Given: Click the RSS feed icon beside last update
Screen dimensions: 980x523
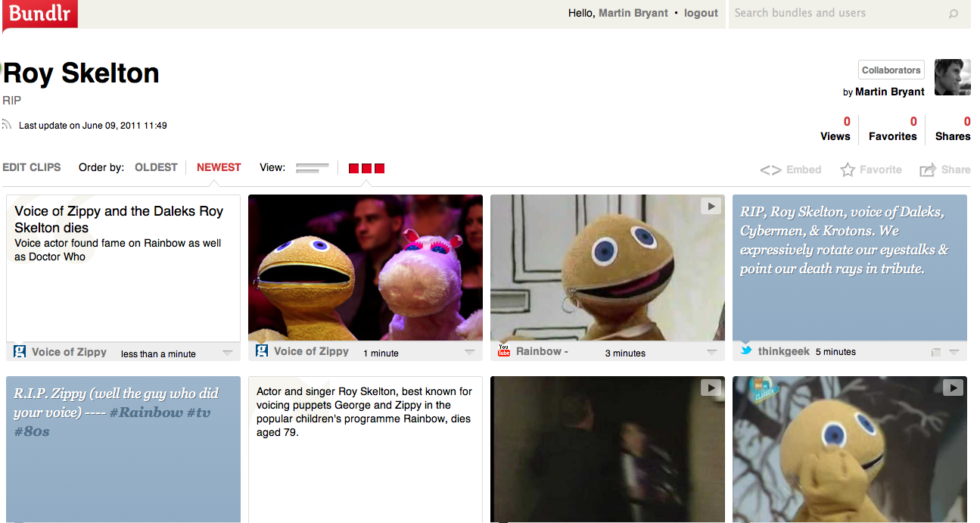Looking at the screenshot, I should point(8,125).
